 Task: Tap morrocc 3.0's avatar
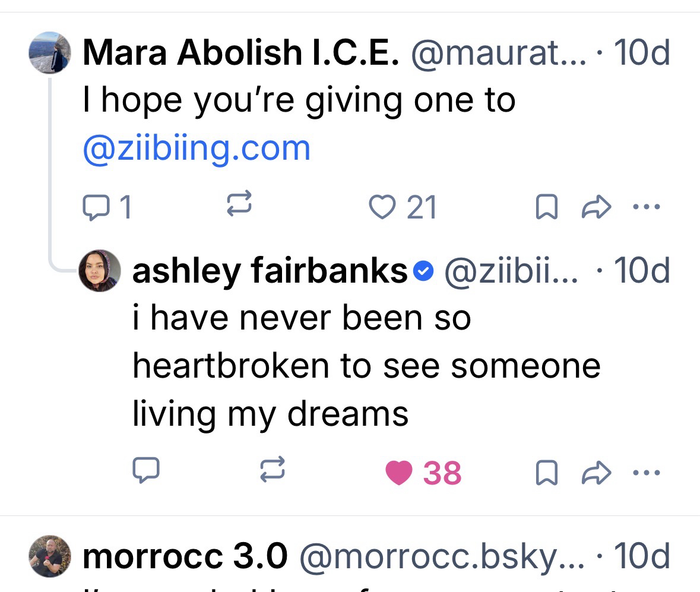(x=50, y=557)
